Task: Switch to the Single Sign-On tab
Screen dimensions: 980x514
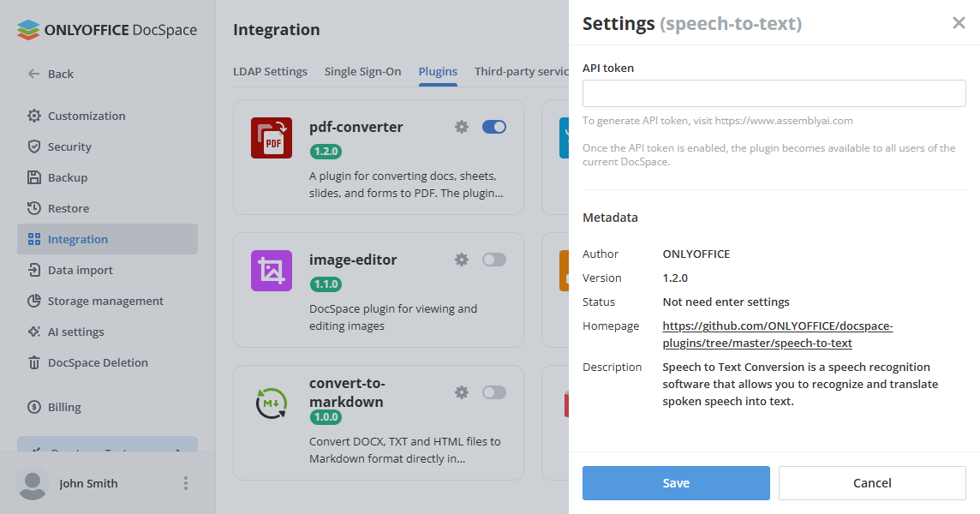Action: (x=362, y=71)
